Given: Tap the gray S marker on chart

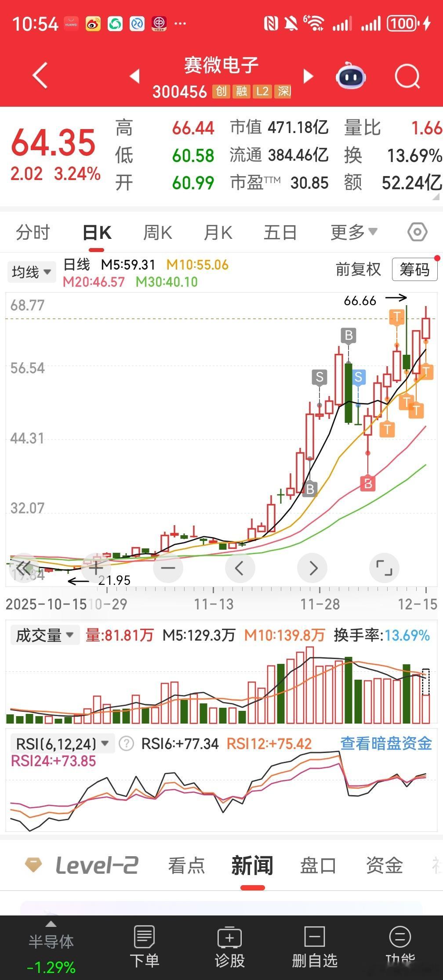Looking at the screenshot, I should click(x=320, y=377).
